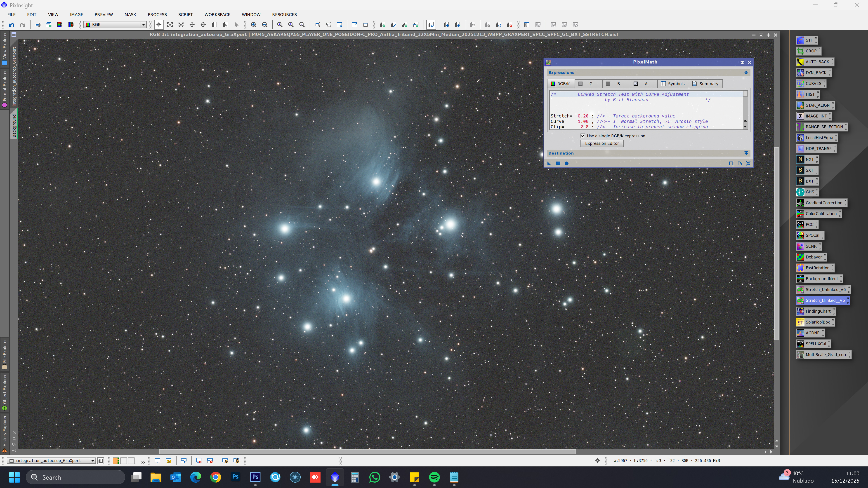Click the Expression Editor button
Image resolution: width=868 pixels, height=488 pixels.
click(602, 143)
